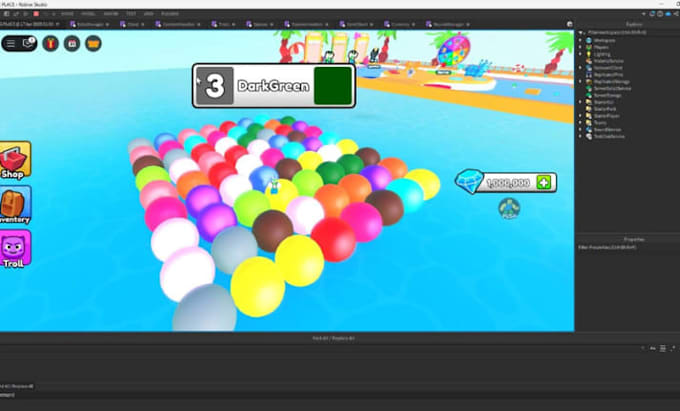
Task: Click green plus button to add diamonds
Action: 543,183
